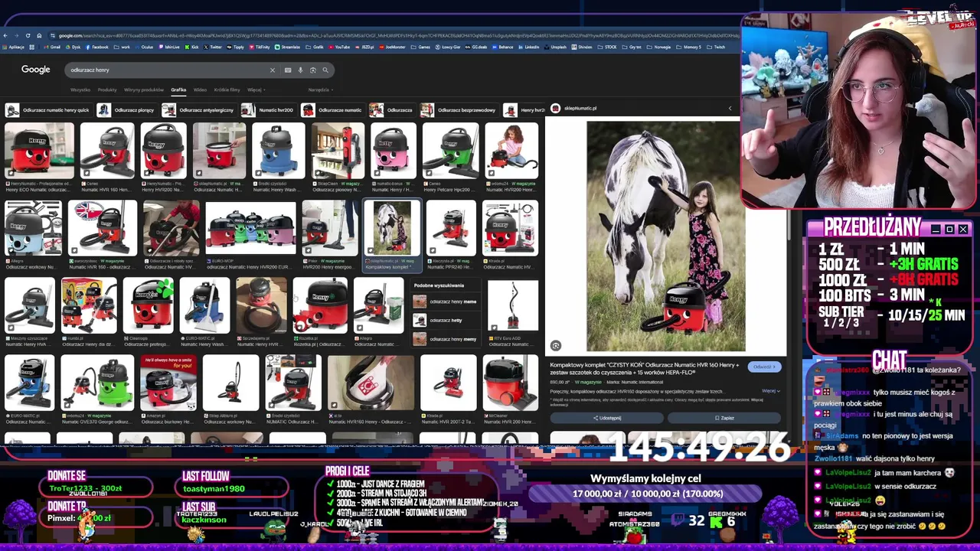This screenshot has width=980, height=551.
Task: Open the LinkedIn bookmark
Action: (x=528, y=47)
